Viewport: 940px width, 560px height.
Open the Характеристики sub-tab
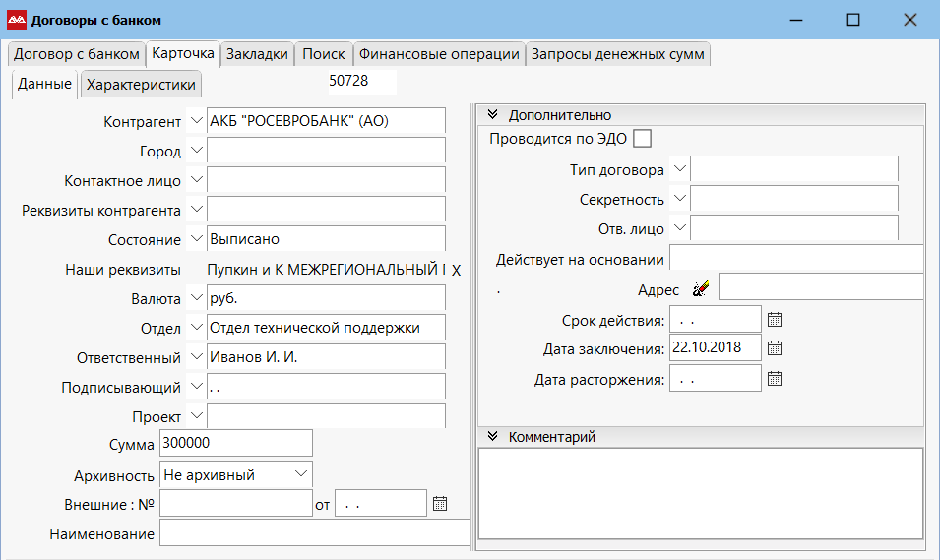[x=141, y=85]
